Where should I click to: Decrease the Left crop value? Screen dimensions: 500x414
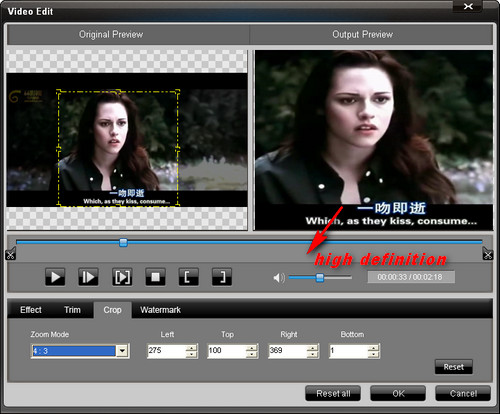[x=191, y=354]
